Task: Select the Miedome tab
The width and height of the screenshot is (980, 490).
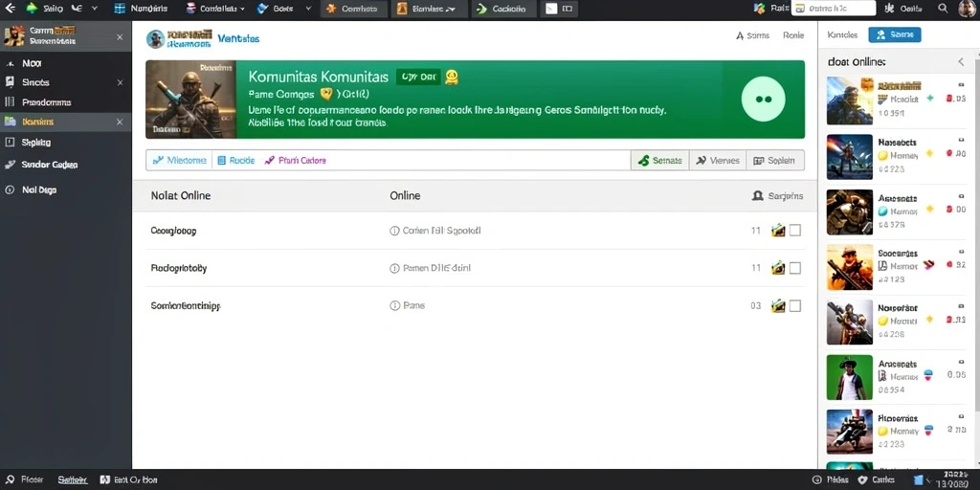Action: pyautogui.click(x=179, y=161)
